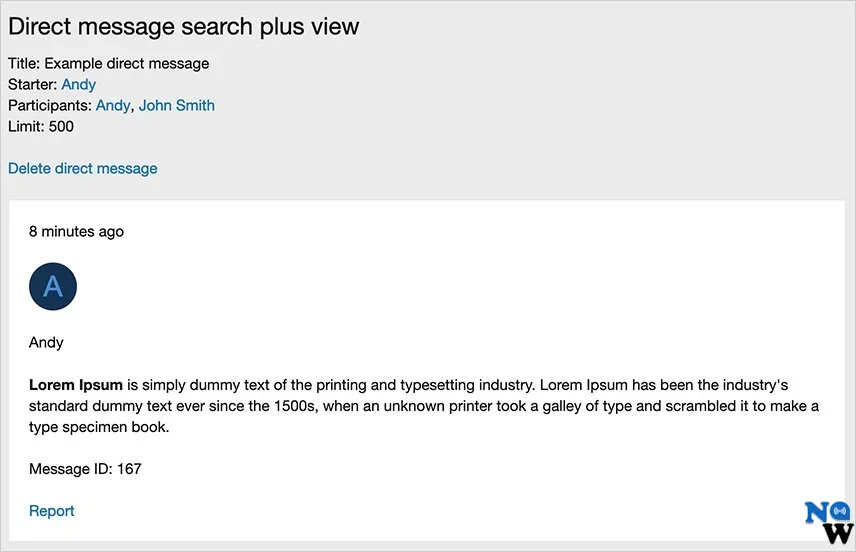This screenshot has width=856, height=552.
Task: Open Andy link in Participants list
Action: tap(112, 105)
